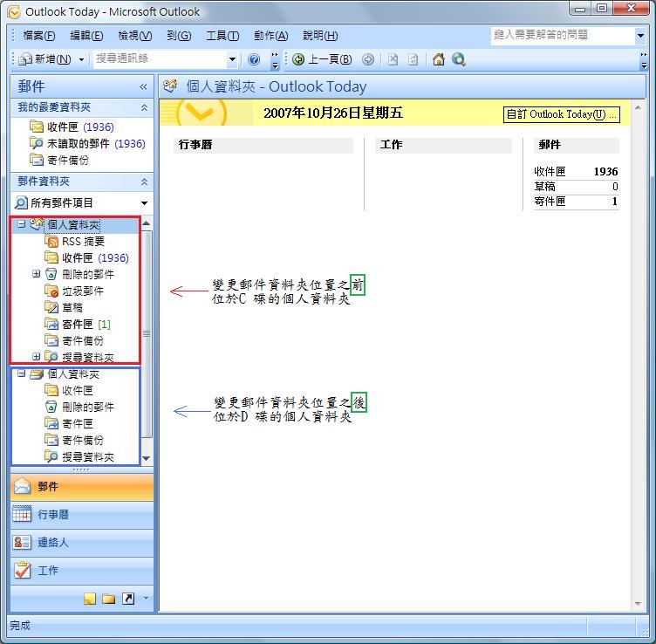Click the 工作 section header in Outlook Today
656x644 pixels.
(x=443, y=145)
